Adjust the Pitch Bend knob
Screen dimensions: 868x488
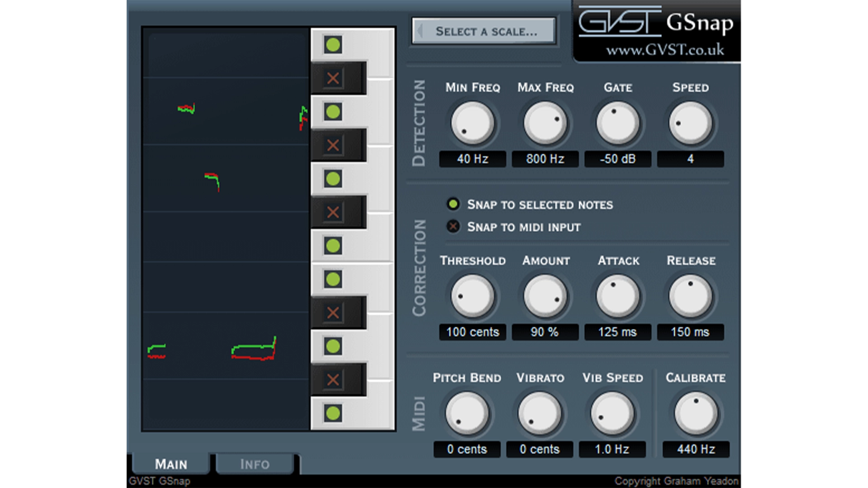[x=467, y=413]
